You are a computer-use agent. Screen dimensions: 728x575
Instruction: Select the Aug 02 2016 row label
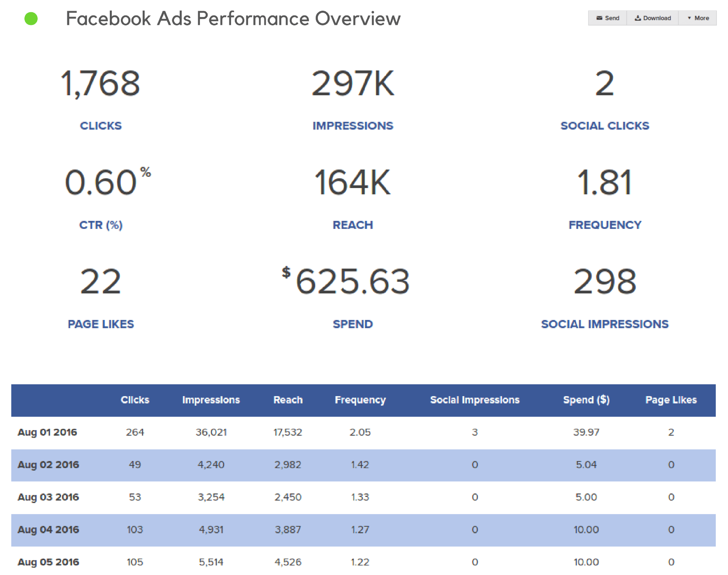[48, 465]
